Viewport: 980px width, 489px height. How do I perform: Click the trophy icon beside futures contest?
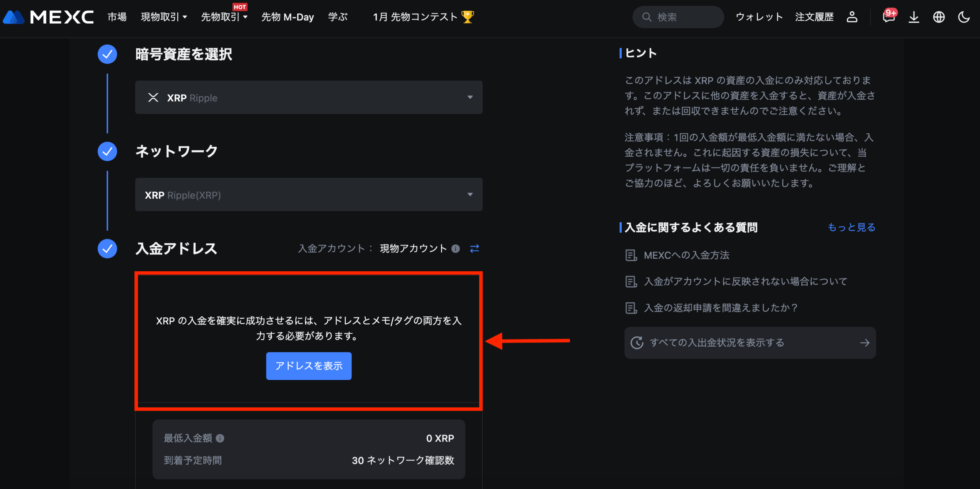click(467, 17)
